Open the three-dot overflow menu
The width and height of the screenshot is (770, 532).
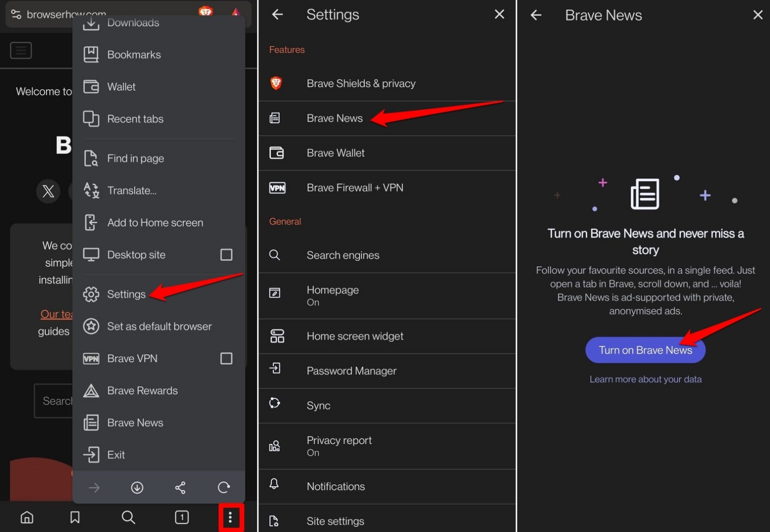pos(231,518)
